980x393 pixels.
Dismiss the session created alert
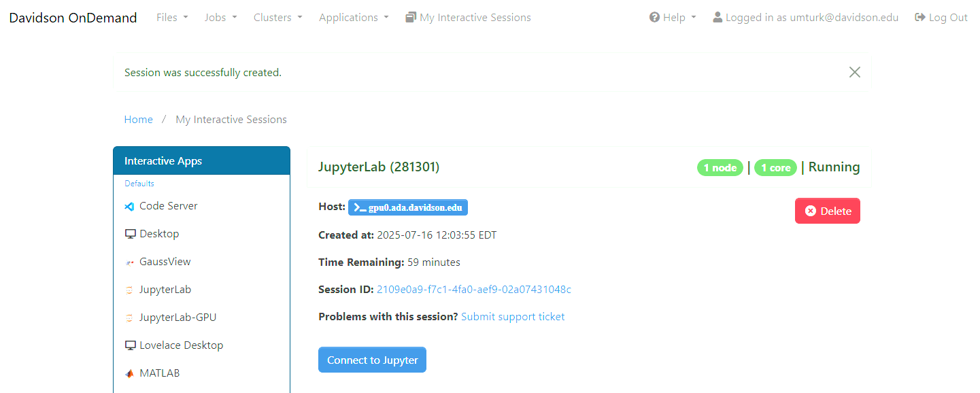(855, 72)
